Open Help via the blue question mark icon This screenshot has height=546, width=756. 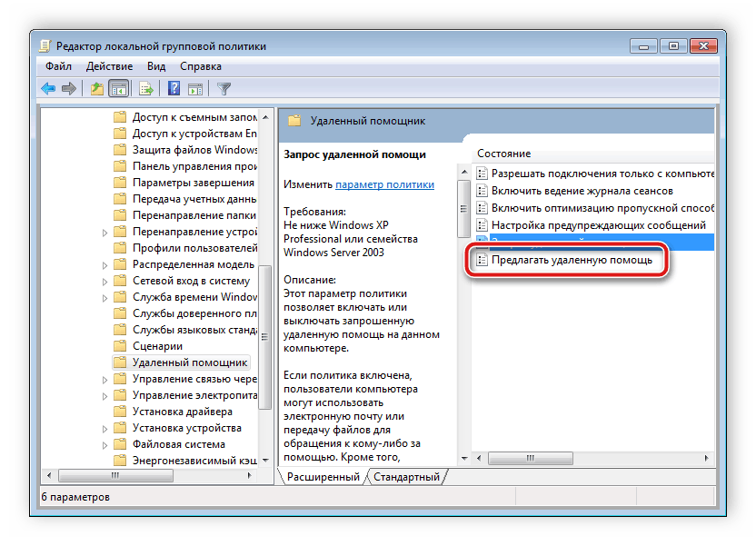(x=174, y=88)
